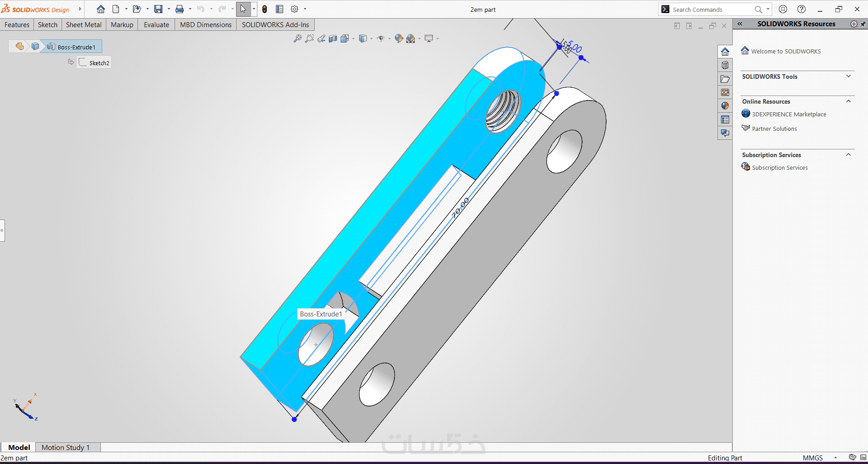Click the Home icon in the top toolbar
The width and height of the screenshot is (868, 464).
(x=101, y=9)
